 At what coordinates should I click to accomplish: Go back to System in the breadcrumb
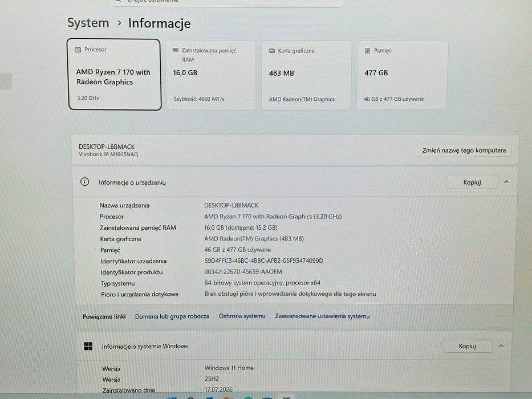pyautogui.click(x=88, y=23)
